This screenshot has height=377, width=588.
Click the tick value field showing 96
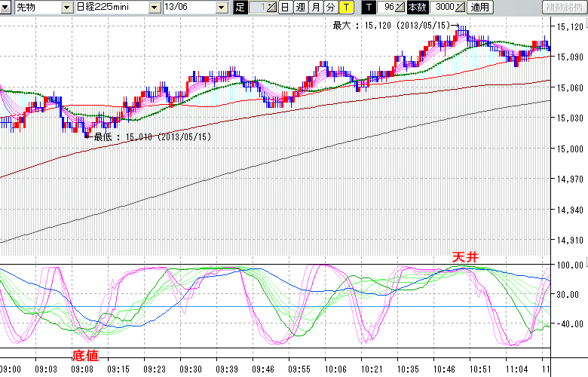[x=387, y=8]
